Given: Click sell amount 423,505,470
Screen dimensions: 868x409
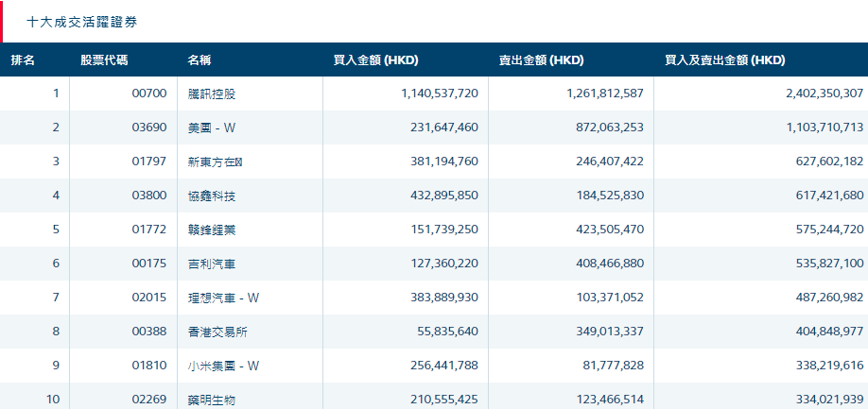Looking at the screenshot, I should point(610,230).
